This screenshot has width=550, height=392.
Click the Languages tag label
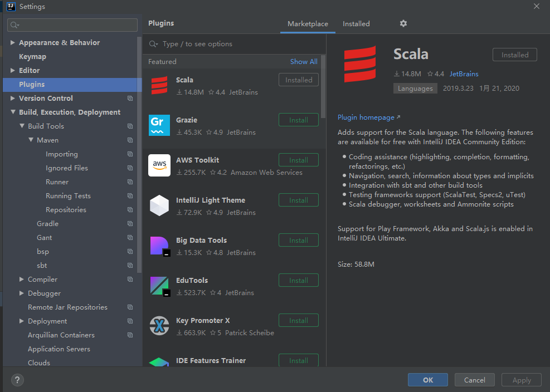[x=415, y=89]
